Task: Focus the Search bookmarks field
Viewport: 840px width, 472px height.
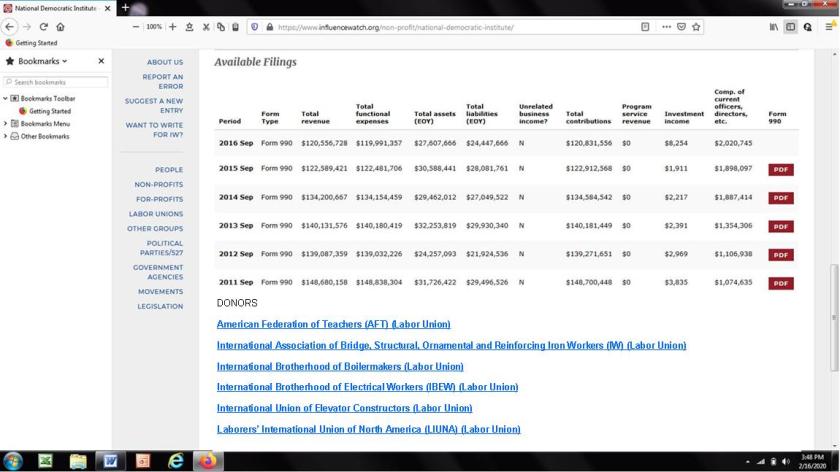Action: tap(56, 82)
